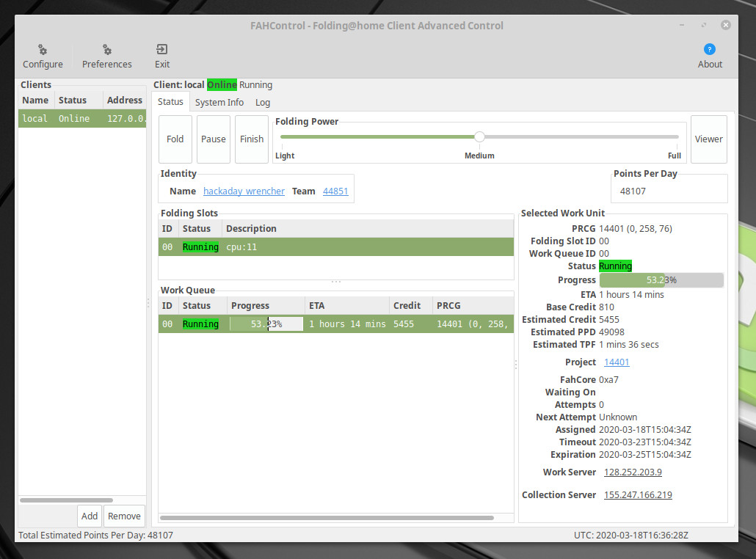Viewport: 756px width, 559px height.
Task: Click the Folding Power slider handle
Action: [479, 136]
